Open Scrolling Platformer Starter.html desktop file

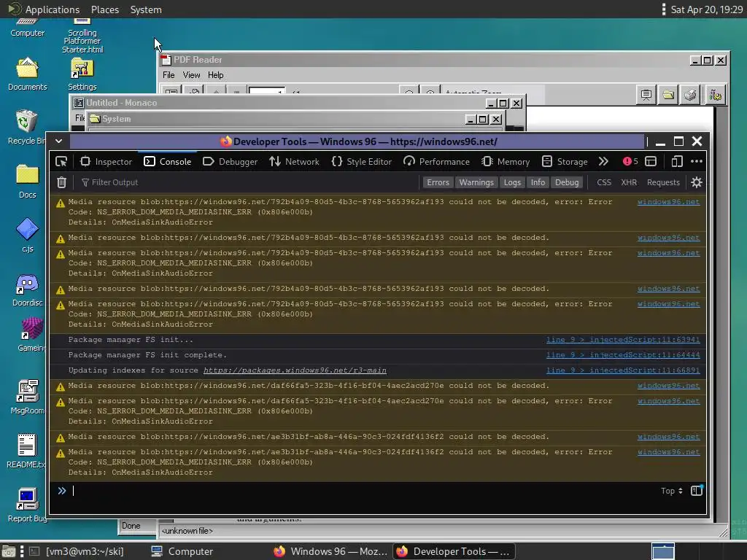click(82, 36)
